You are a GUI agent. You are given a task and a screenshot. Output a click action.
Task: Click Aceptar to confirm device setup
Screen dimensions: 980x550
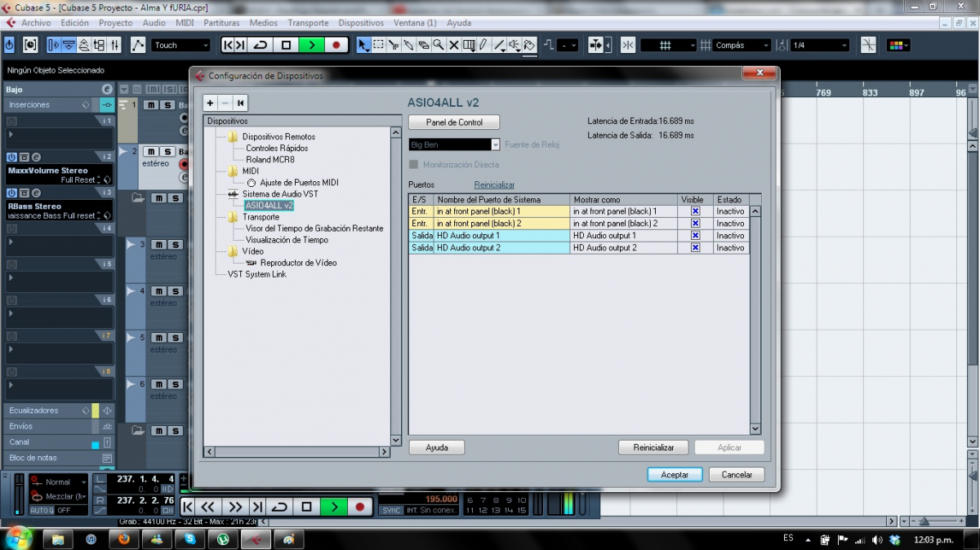[x=675, y=474]
